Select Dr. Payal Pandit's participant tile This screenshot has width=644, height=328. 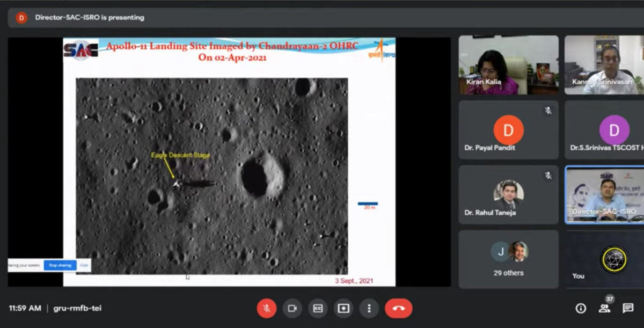[x=508, y=130]
